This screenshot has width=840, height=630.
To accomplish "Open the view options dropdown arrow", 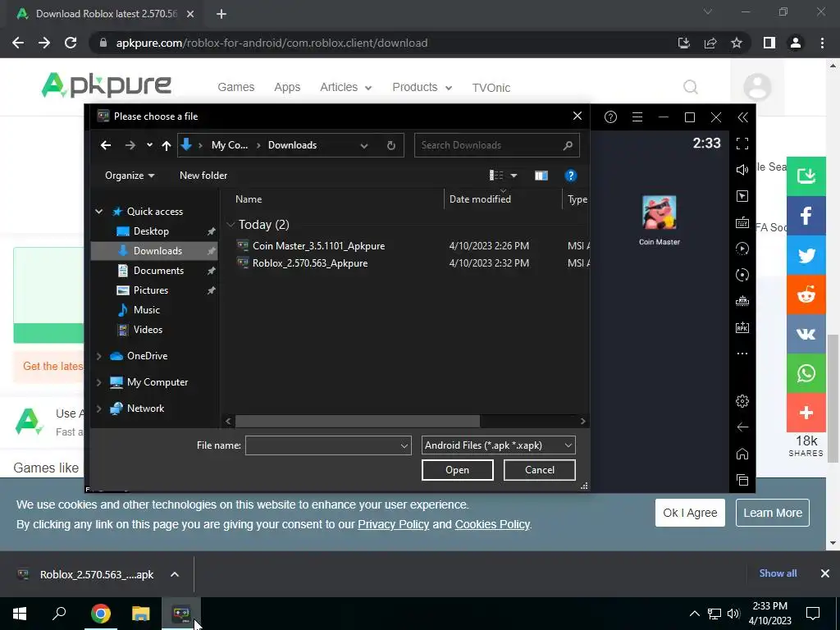I will pos(514,176).
